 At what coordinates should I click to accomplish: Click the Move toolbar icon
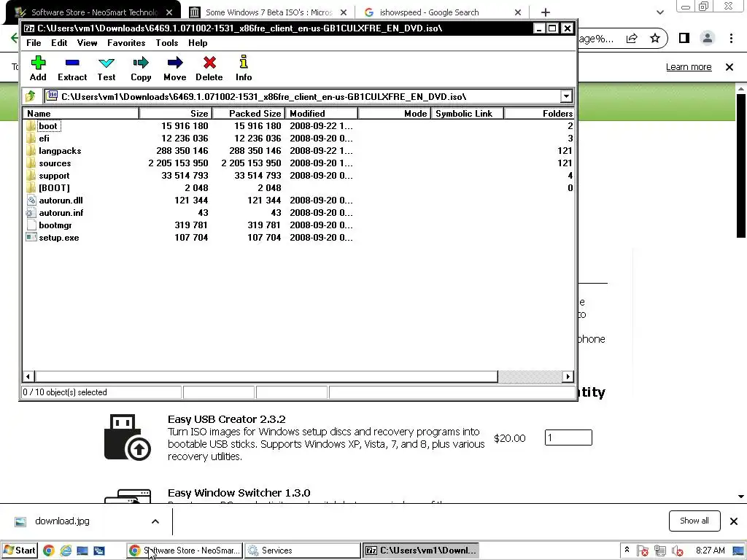[x=175, y=63]
